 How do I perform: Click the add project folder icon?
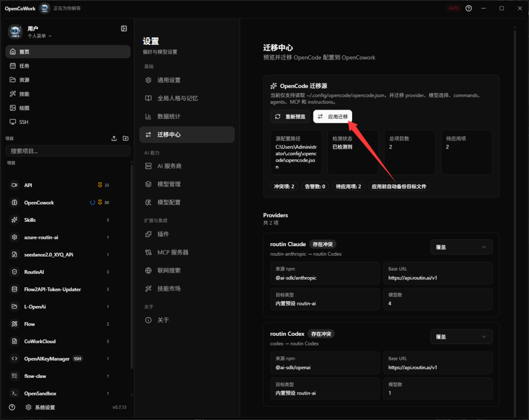pos(125,139)
